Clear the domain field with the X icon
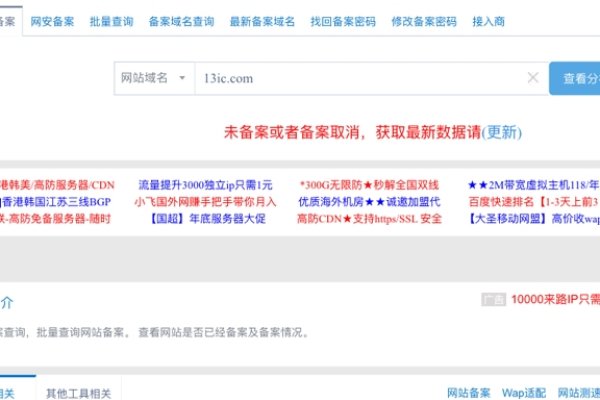 tap(533, 78)
